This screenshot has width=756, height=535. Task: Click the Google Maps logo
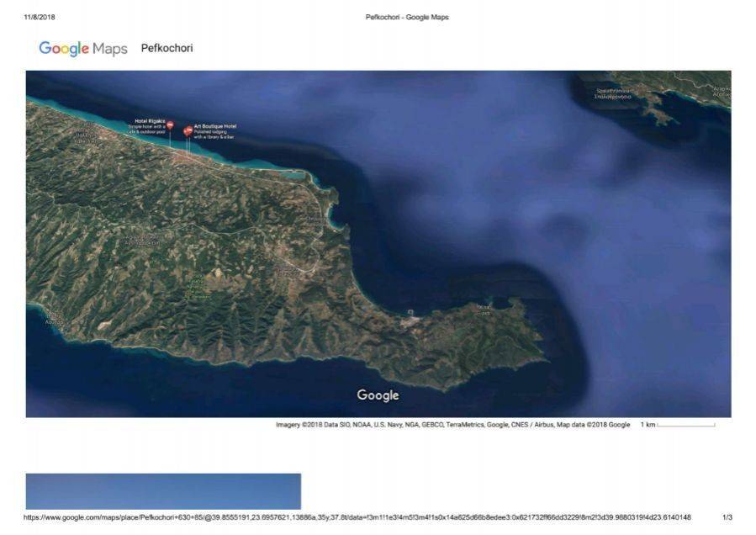tap(82, 49)
